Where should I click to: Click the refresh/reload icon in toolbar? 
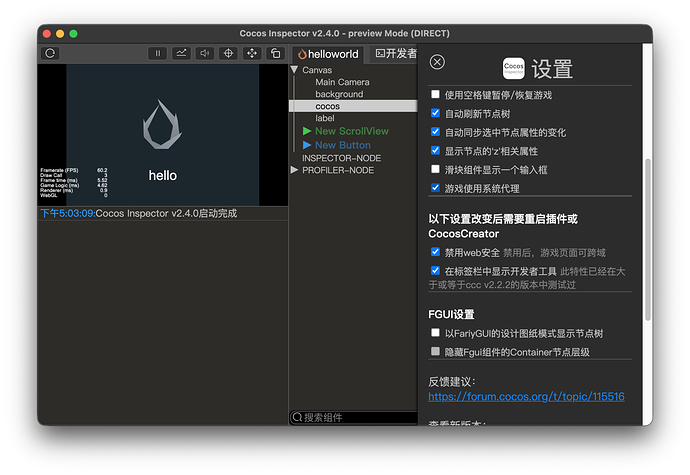[50, 53]
